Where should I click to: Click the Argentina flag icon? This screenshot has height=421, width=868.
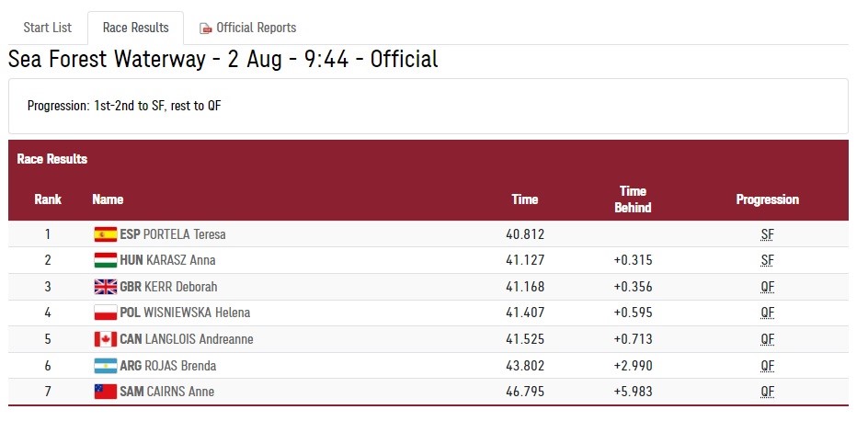[x=105, y=366]
